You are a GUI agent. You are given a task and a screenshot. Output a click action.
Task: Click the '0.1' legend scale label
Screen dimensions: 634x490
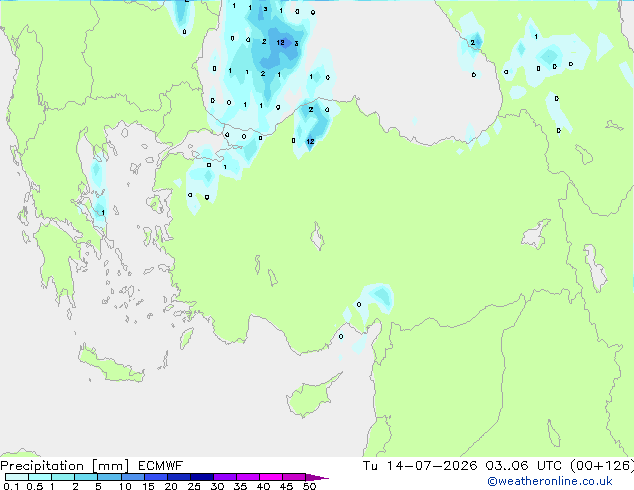11,486
